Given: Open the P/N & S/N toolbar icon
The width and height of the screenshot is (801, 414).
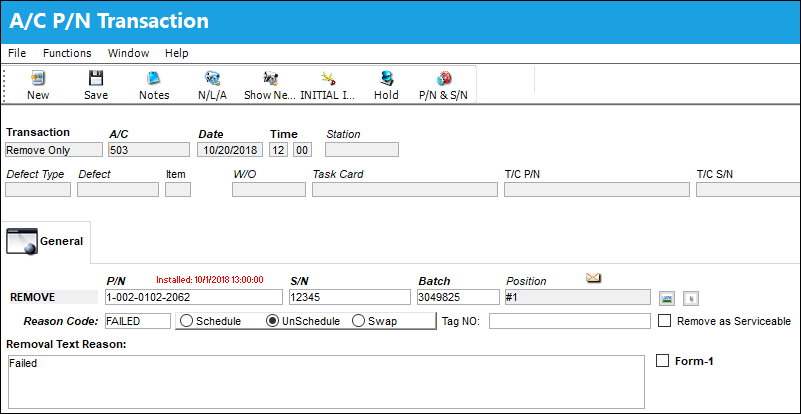Looking at the screenshot, I should click(443, 78).
